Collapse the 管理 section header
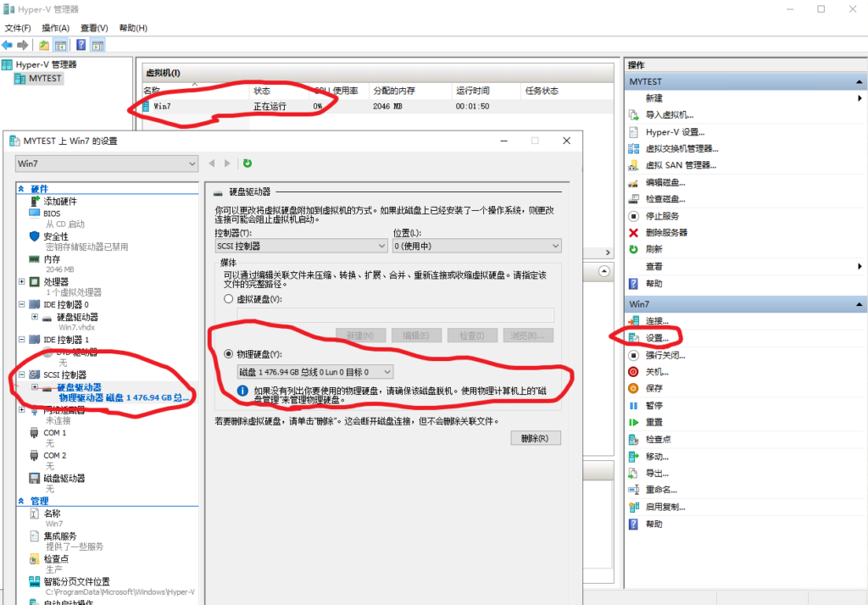The height and width of the screenshot is (605, 868). tap(21, 501)
